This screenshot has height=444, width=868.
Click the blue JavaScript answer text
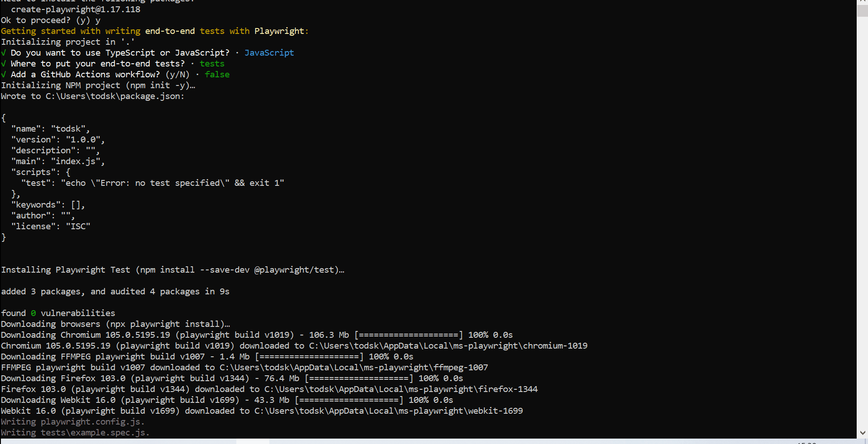pos(269,53)
